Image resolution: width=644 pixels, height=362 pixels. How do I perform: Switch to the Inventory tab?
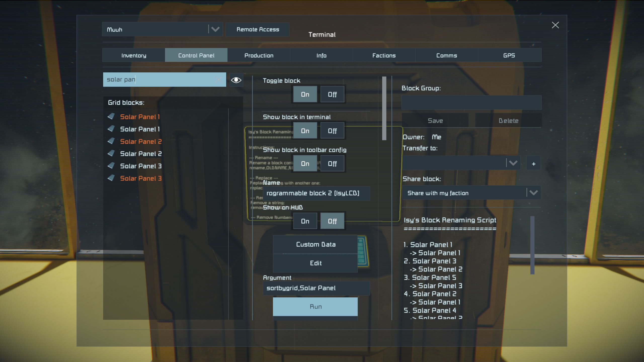point(134,55)
